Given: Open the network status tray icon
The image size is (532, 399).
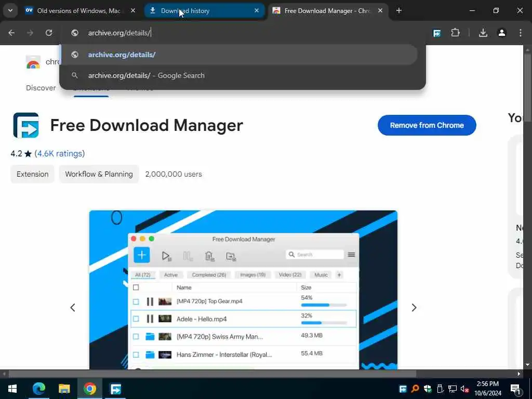Looking at the screenshot, I should (x=453, y=389).
